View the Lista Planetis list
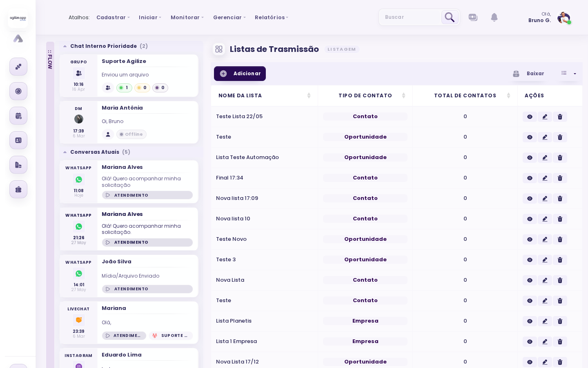 [x=530, y=321]
